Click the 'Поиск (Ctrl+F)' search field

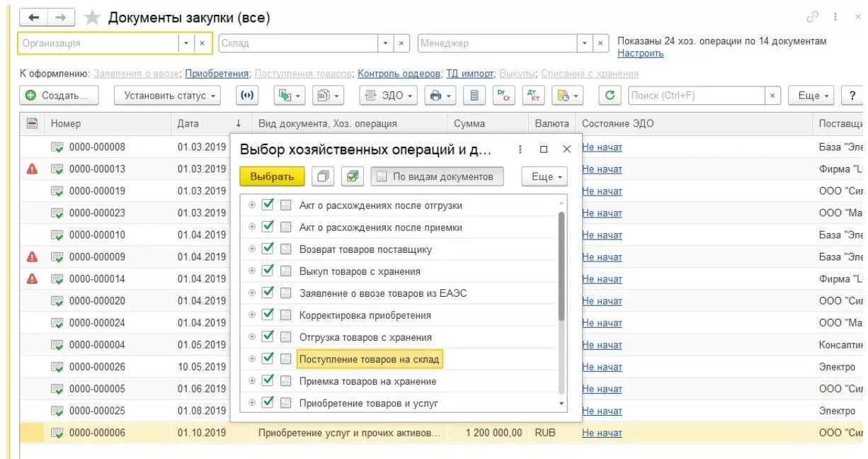(696, 96)
